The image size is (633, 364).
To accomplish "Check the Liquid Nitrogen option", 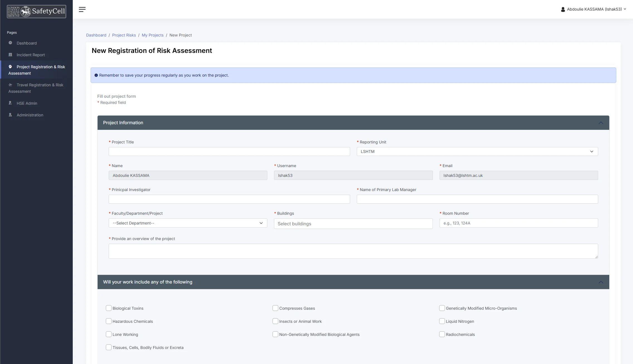I will click(x=442, y=321).
